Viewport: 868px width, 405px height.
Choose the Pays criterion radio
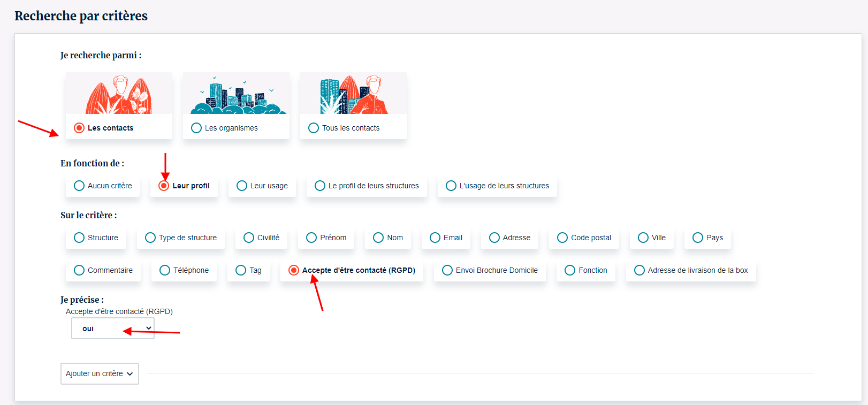(x=698, y=238)
